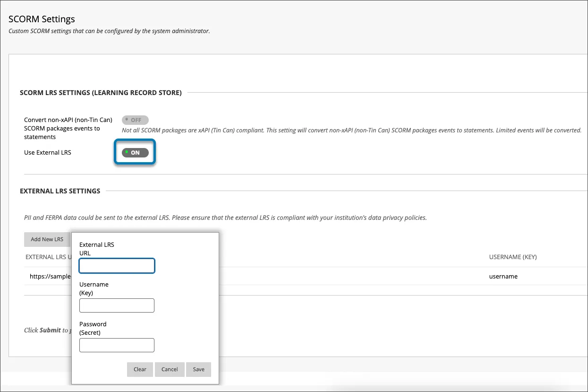Click the highlighted ON switch indicator dot

(127, 152)
